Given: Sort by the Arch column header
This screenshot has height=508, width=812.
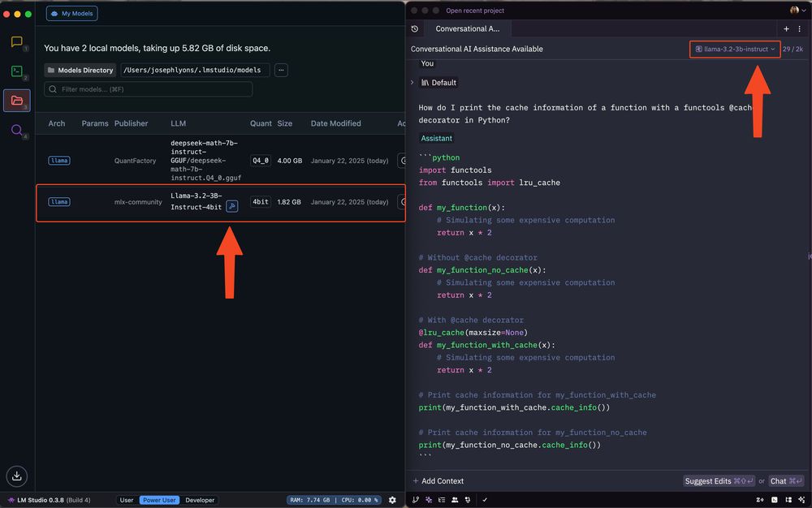Looking at the screenshot, I should coord(57,123).
